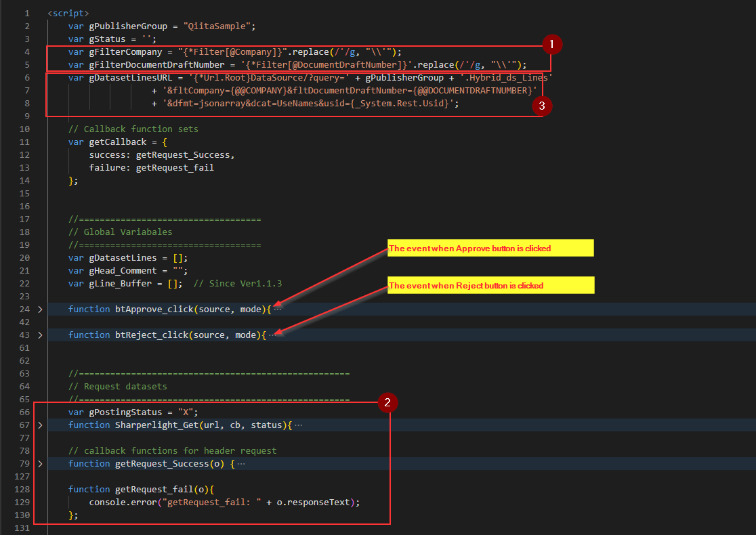Select line number 9 in the gutter
Image resolution: width=756 pixels, height=535 pixels.
[27, 116]
